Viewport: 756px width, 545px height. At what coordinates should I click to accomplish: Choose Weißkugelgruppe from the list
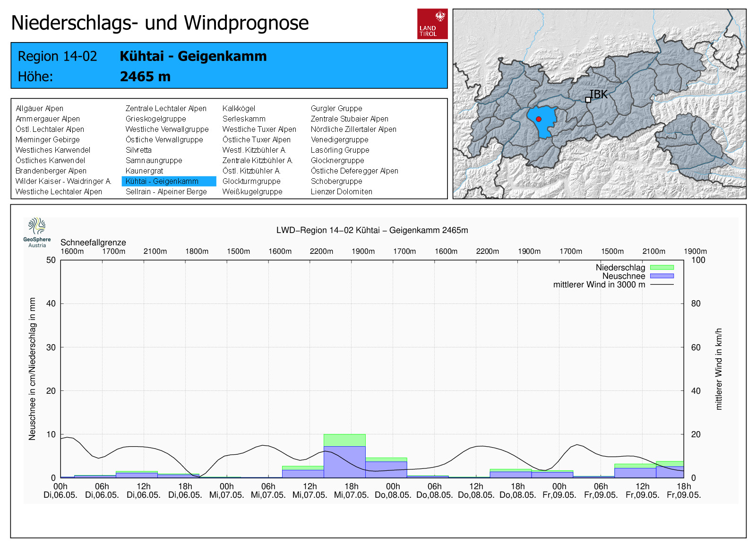252,191
